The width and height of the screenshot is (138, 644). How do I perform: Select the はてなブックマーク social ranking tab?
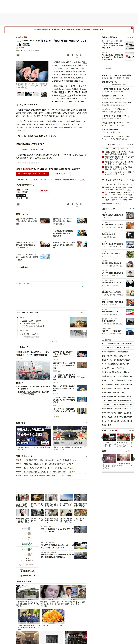click(126, 184)
